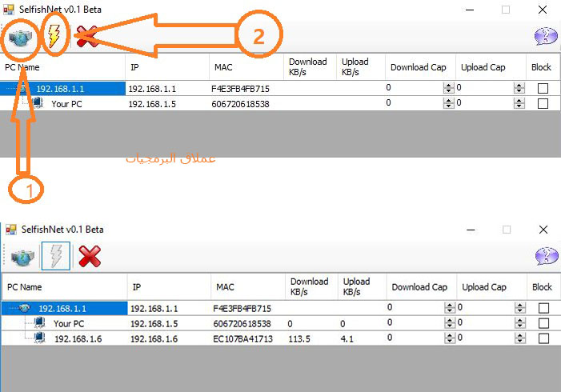The width and height of the screenshot is (561, 392).
Task: Click red X stop icon in upper window
Action: (x=86, y=37)
